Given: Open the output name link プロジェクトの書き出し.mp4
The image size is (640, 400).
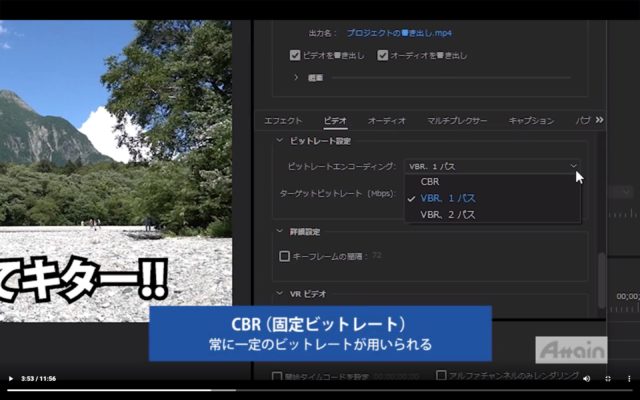Looking at the screenshot, I should pos(399,33).
